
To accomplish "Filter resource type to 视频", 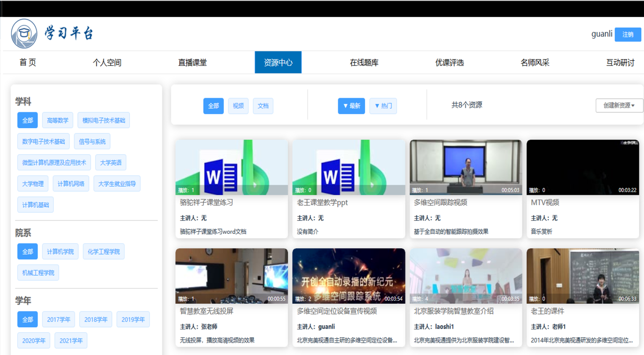I will coord(238,106).
